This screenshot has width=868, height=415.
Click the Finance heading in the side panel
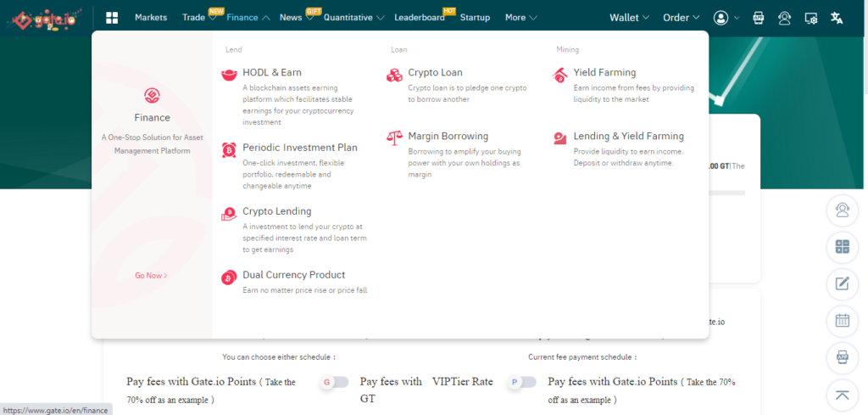click(x=152, y=117)
